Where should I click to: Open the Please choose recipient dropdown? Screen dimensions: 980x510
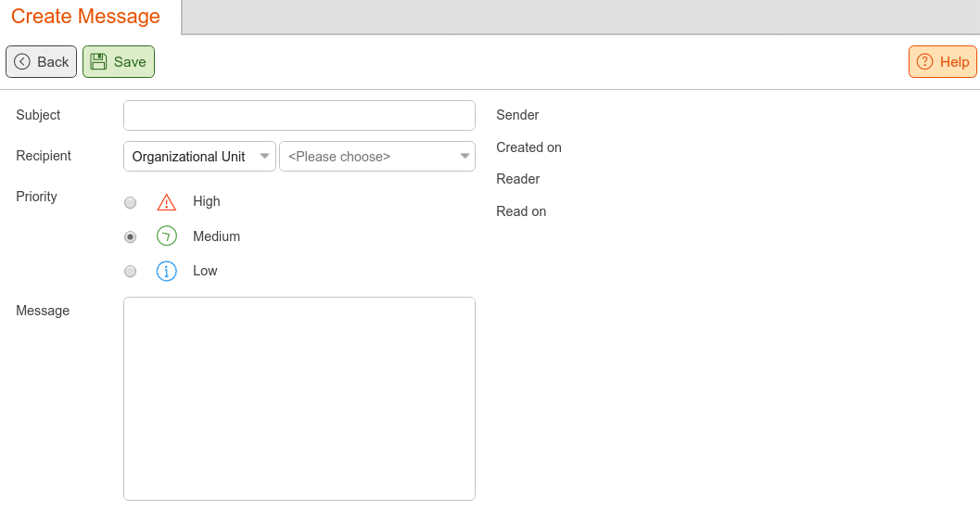coord(376,157)
